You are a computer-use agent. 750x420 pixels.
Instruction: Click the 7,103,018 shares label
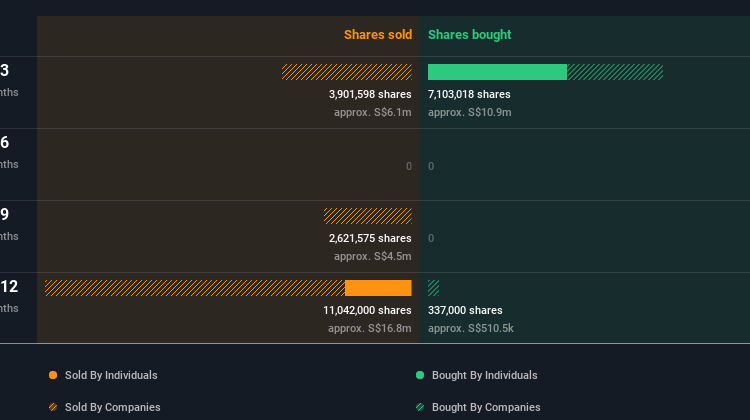pos(469,94)
